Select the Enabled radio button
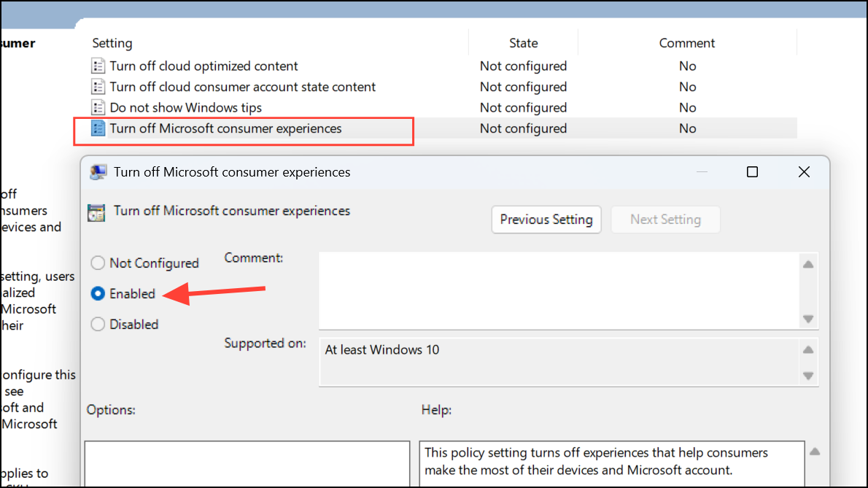Image resolution: width=868 pixels, height=488 pixels. (x=98, y=294)
